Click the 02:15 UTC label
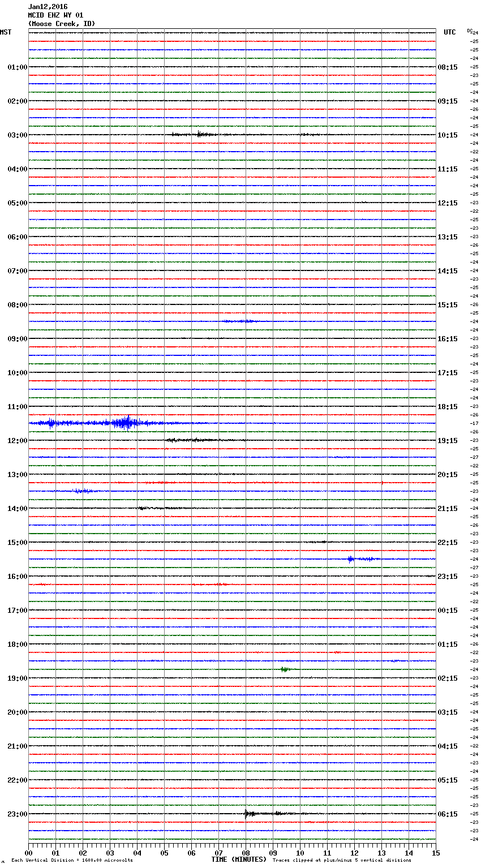This screenshot has height=868, width=481. pyautogui.click(x=448, y=678)
